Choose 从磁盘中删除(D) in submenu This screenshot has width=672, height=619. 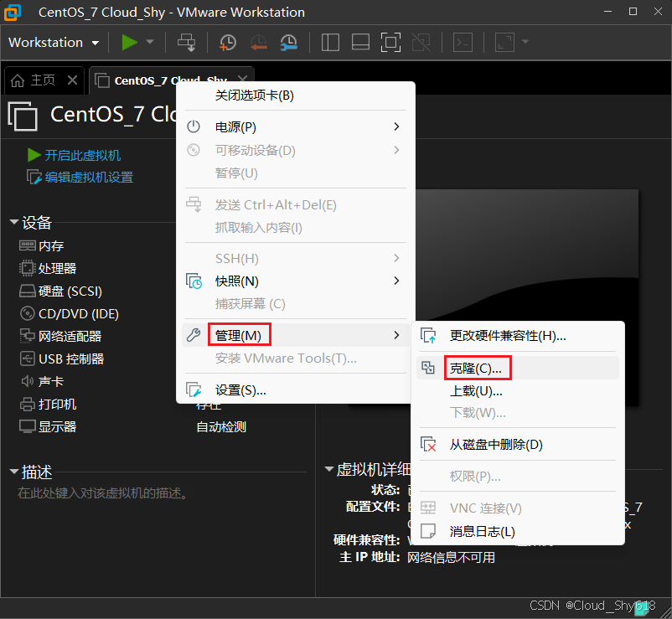496,445
